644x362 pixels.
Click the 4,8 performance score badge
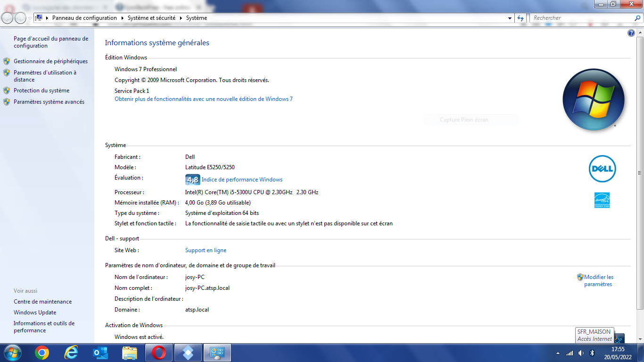[x=193, y=180]
